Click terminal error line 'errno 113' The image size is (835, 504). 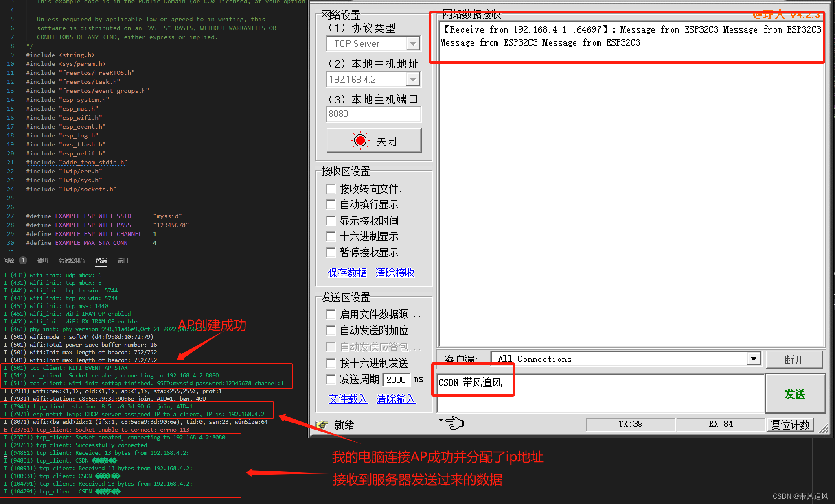coord(96,430)
